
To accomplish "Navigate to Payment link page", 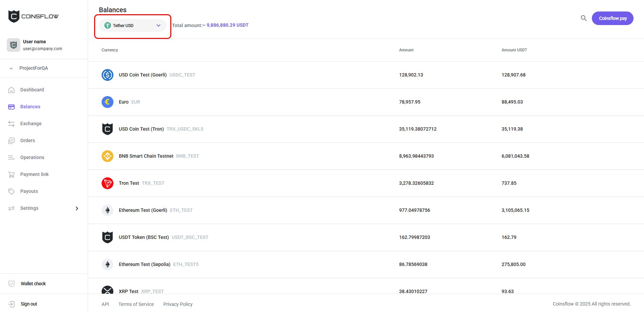I will pyautogui.click(x=34, y=174).
